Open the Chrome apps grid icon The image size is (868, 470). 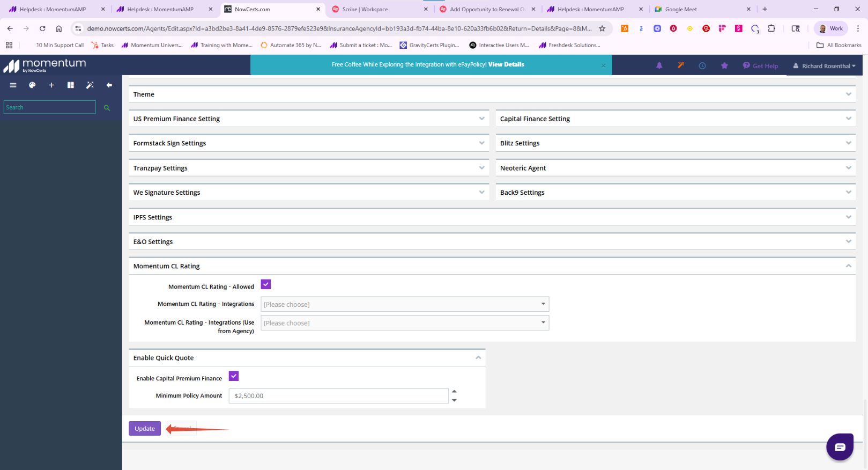pos(9,45)
